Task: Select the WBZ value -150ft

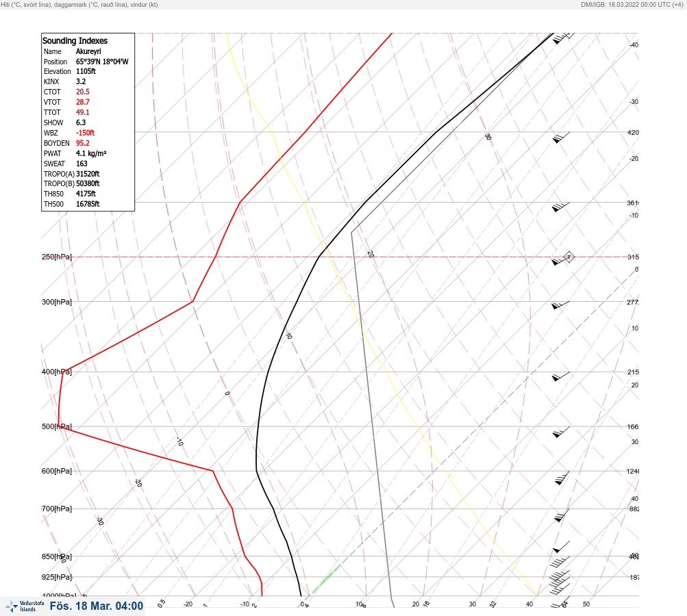Action: click(x=85, y=133)
